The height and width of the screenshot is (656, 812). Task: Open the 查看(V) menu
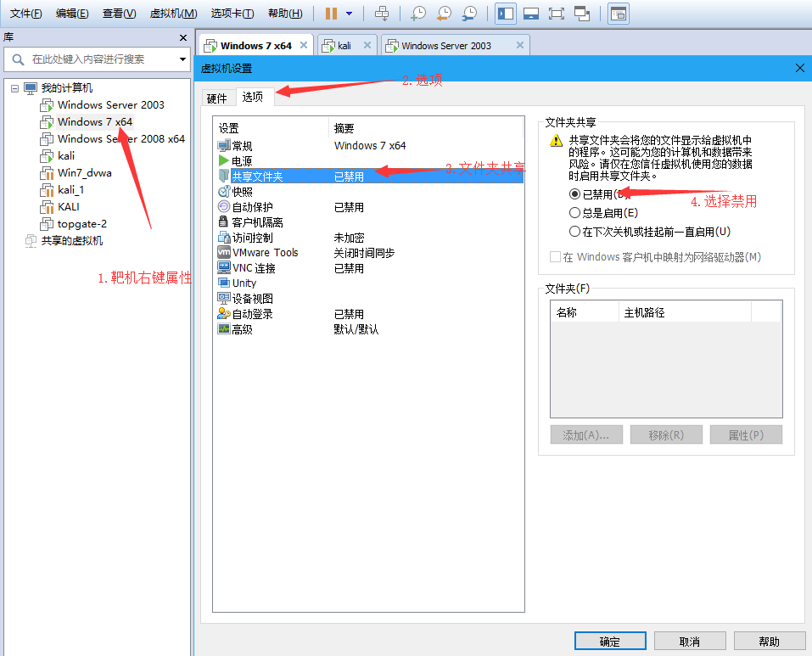[119, 14]
